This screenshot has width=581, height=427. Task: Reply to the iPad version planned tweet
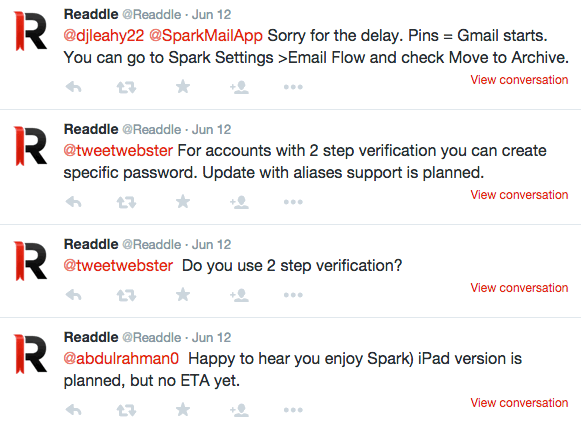[x=73, y=410]
